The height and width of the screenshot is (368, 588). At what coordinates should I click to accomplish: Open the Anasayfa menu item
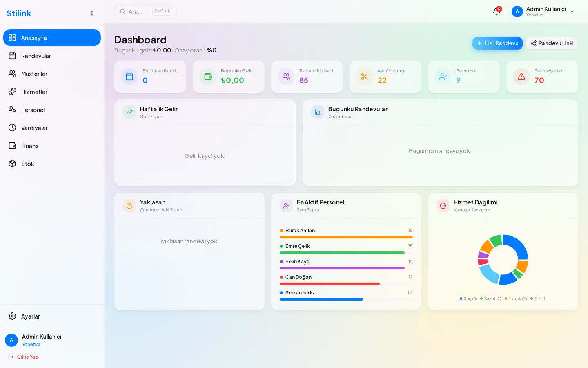coord(52,38)
